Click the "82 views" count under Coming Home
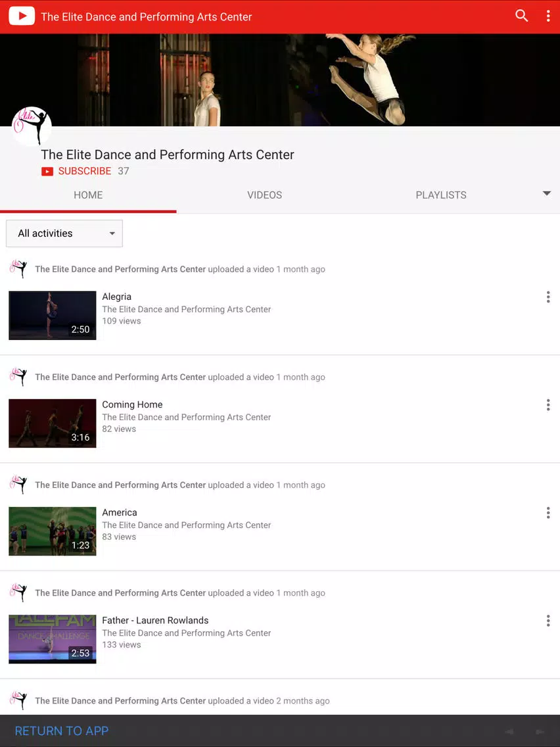This screenshot has width=560, height=747. (x=119, y=429)
